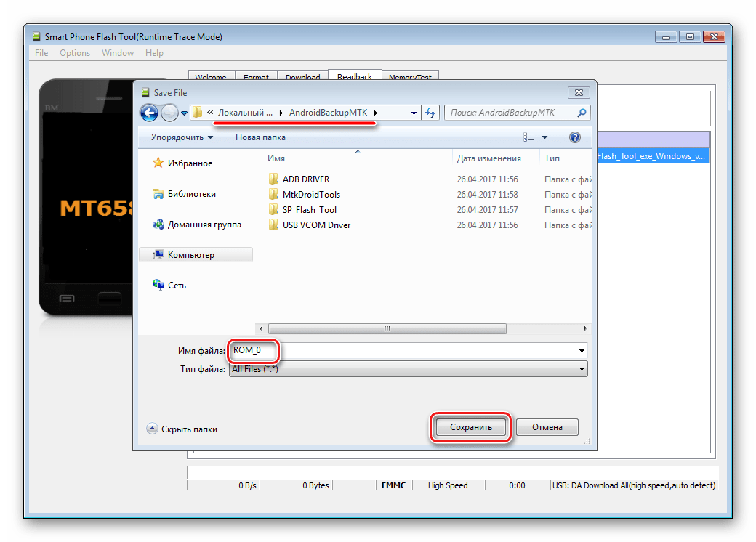Viewport: 756px width, 542px height.
Task: Open recent locations arrow beside nav buttons
Action: coord(184,113)
